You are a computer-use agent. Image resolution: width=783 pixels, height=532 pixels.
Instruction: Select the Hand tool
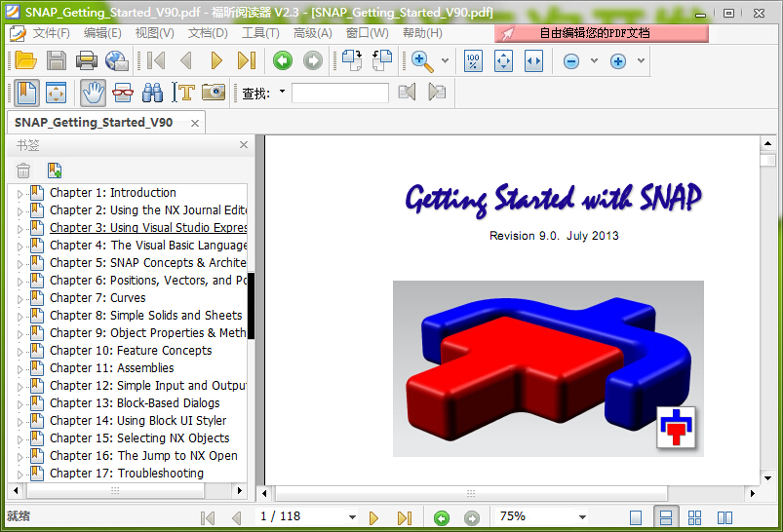pos(92,93)
